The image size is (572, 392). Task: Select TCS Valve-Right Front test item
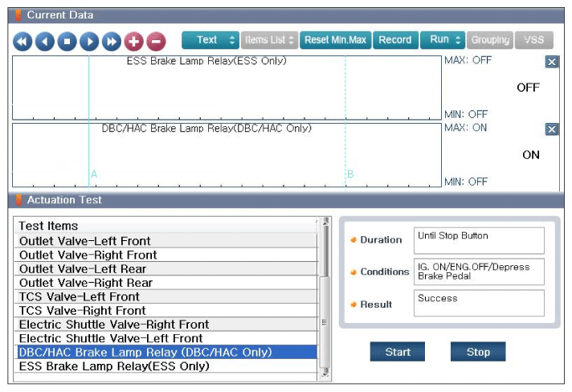[x=166, y=310]
